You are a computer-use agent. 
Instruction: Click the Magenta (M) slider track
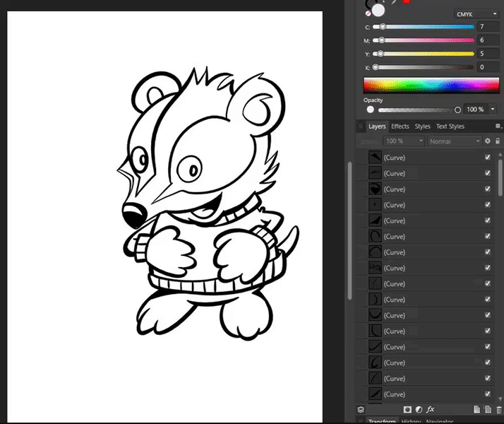coord(423,40)
